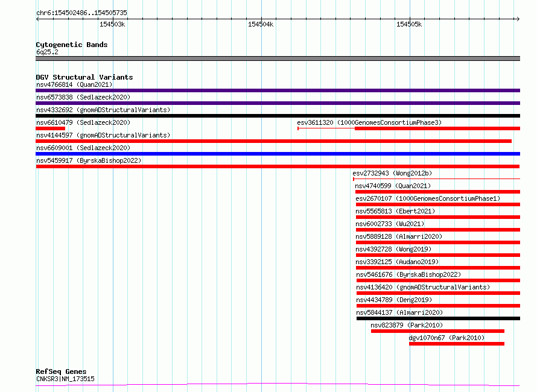Select variant label nsv5459917 (ByrskaBishop2022)

point(89,160)
